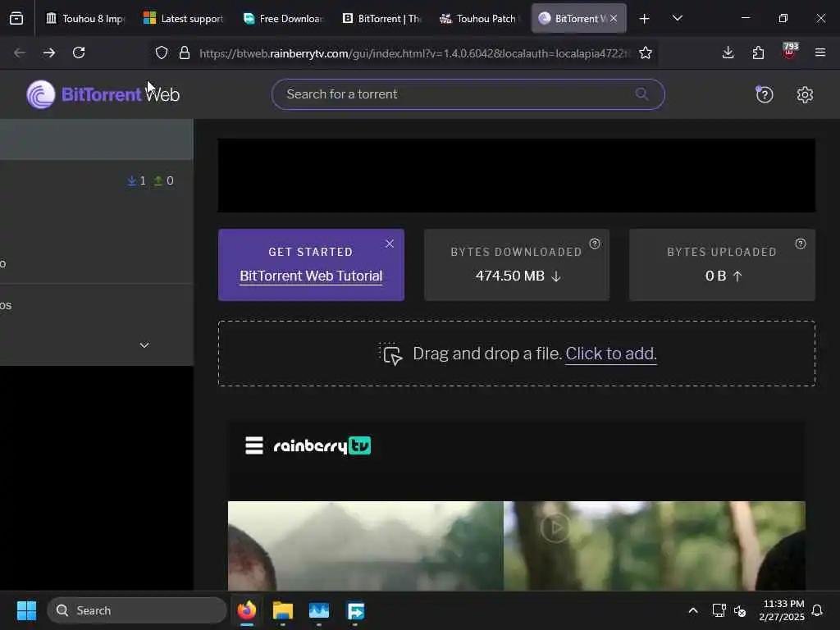This screenshot has height=630, width=840.
Task: Expand the sidebar chevron dropdown
Action: click(x=144, y=345)
